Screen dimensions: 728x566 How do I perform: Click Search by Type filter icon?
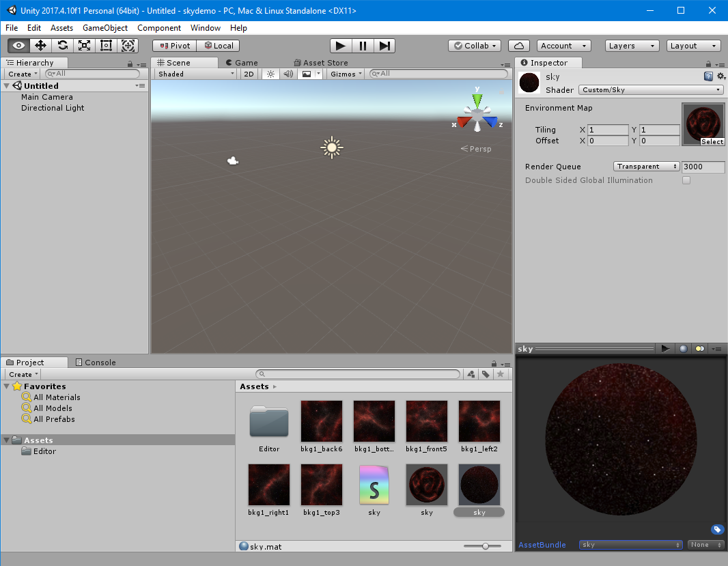[471, 374]
